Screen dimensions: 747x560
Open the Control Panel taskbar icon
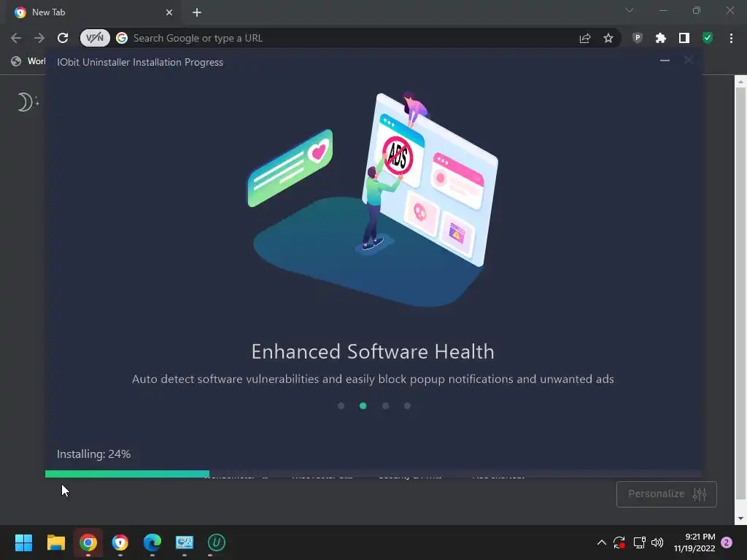[x=185, y=542]
